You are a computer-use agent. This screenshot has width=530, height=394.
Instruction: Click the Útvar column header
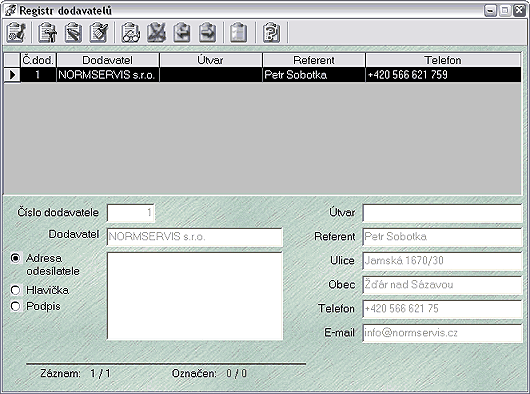coord(211,60)
